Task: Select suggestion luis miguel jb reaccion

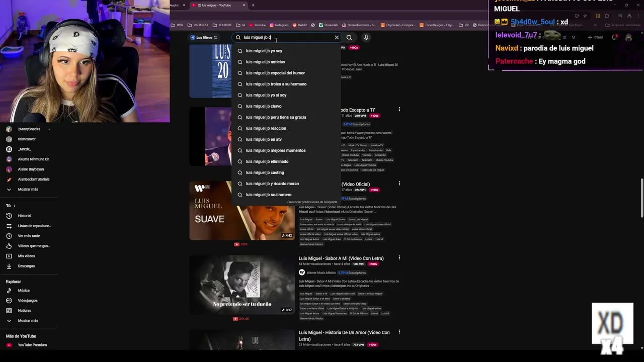Action: 286,128
